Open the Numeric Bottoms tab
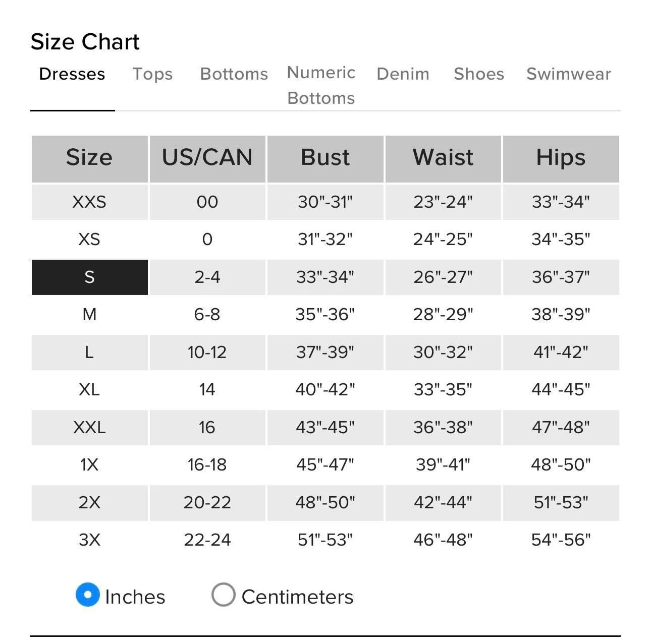 321,85
